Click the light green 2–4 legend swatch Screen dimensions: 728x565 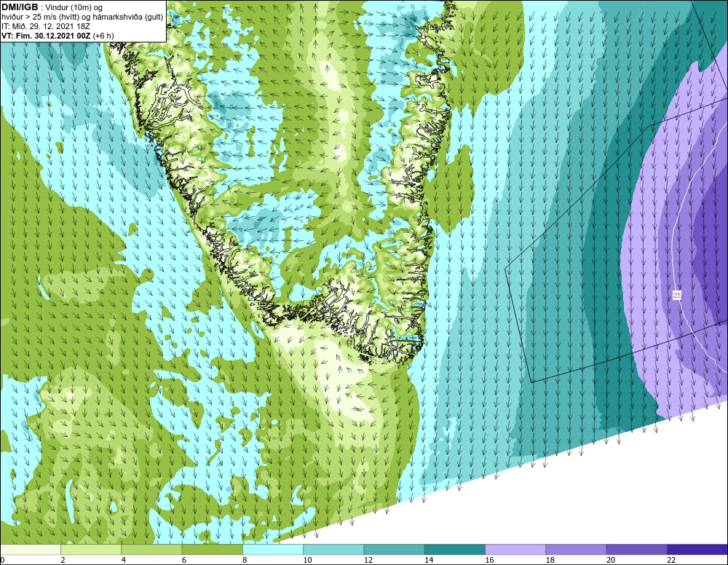click(x=91, y=550)
